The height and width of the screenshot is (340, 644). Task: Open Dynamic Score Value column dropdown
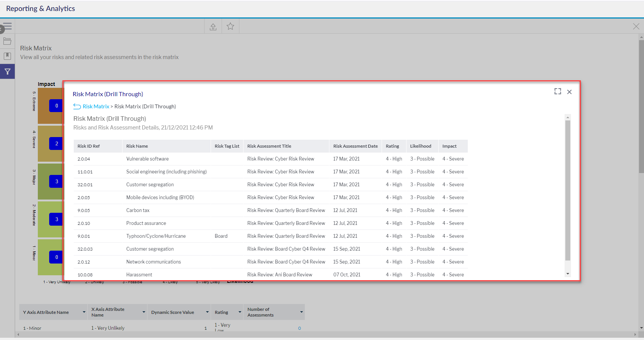coord(207,312)
